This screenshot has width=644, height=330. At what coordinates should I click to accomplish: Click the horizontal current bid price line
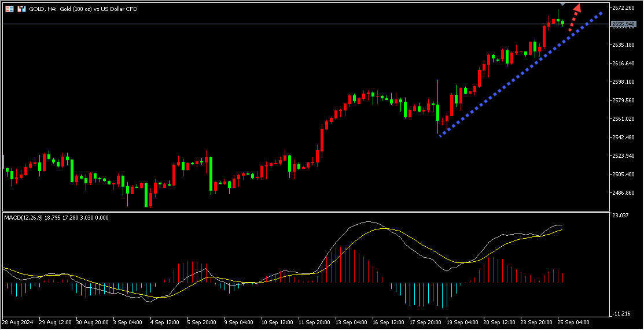coord(289,24)
